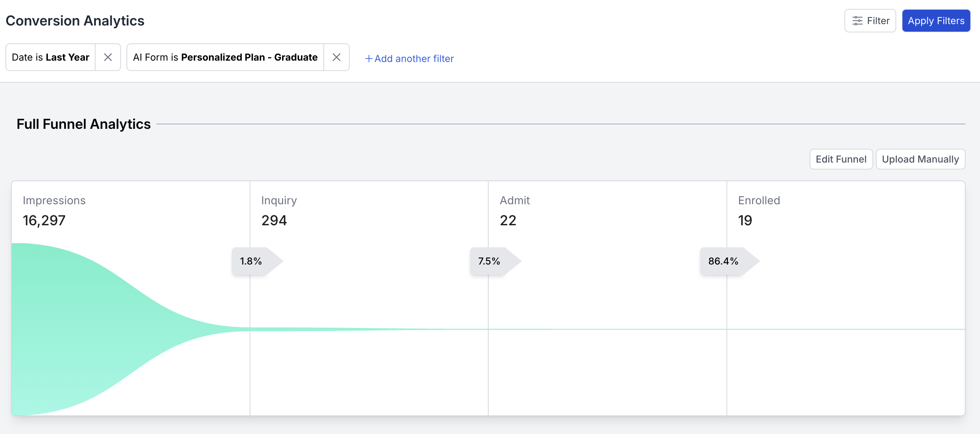980x434 pixels.
Task: Select the Impressions funnel stage value 16,297
Action: click(44, 220)
